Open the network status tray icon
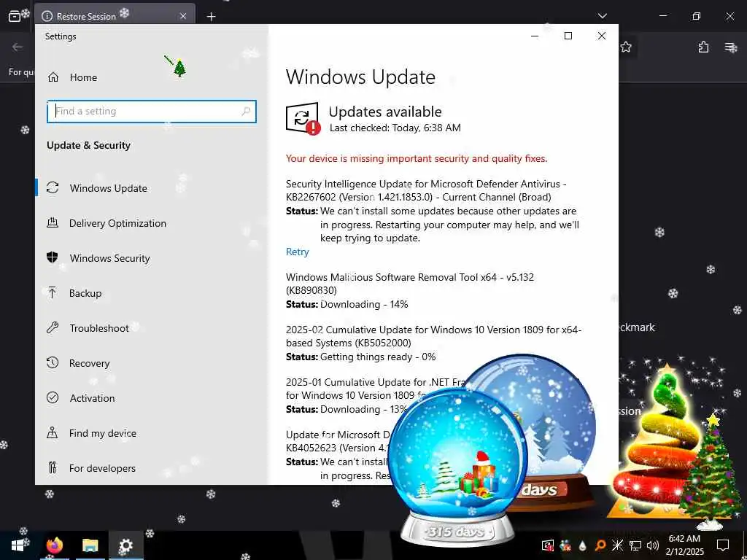The image size is (747, 560). coord(635,545)
